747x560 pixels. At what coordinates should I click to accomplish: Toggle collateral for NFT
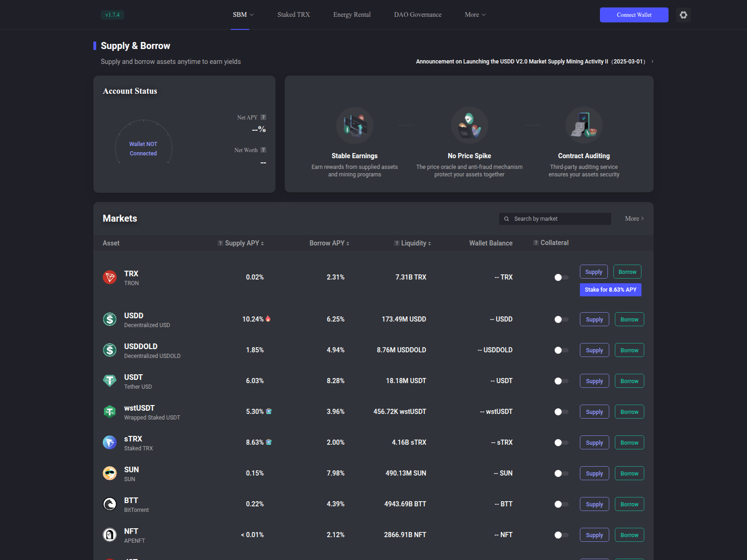[x=561, y=535]
